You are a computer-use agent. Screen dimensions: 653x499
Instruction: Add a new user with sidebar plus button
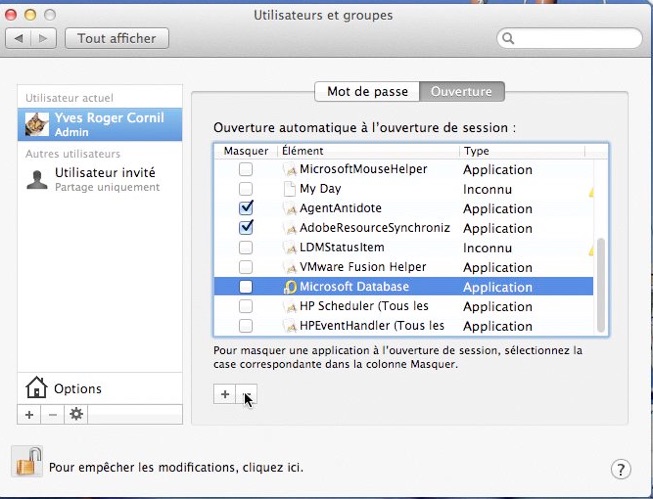(29, 415)
